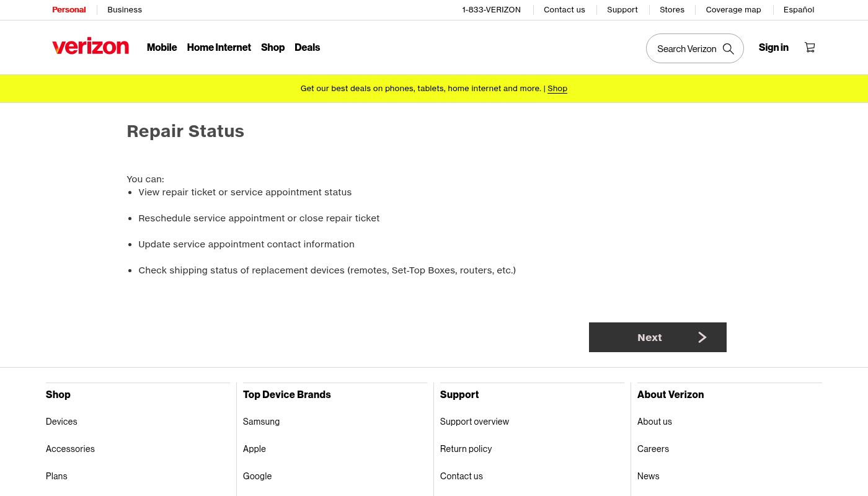Expand the Deals navigation menu
The height and width of the screenshot is (496, 868).
307,48
